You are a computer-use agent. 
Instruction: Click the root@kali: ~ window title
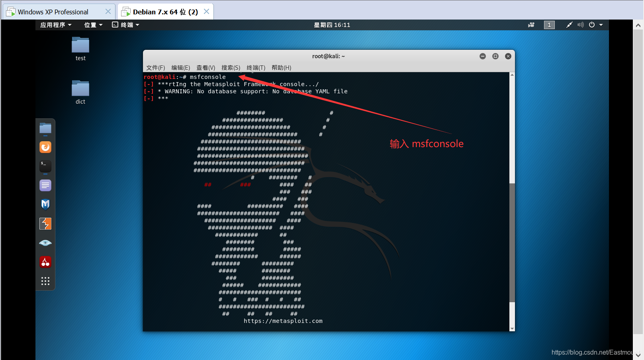329,56
